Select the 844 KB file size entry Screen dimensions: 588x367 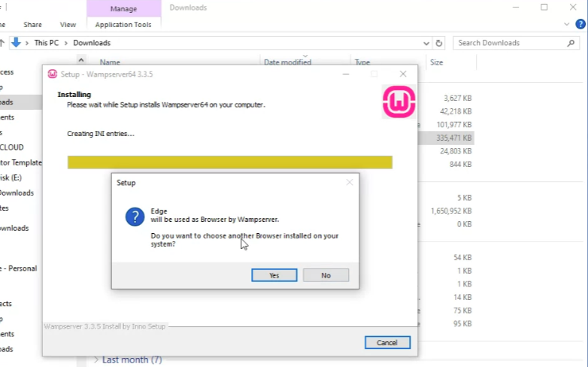click(x=460, y=164)
